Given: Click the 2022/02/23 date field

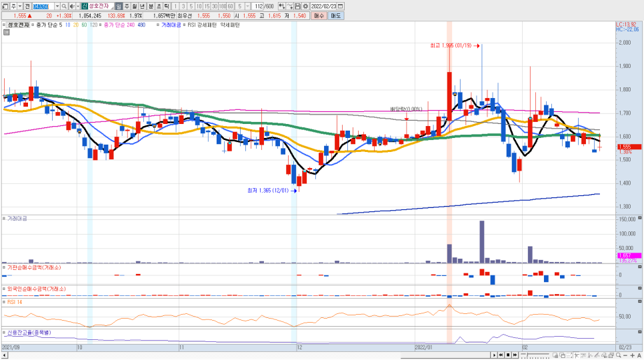Looking at the screenshot, I should pos(323,6).
